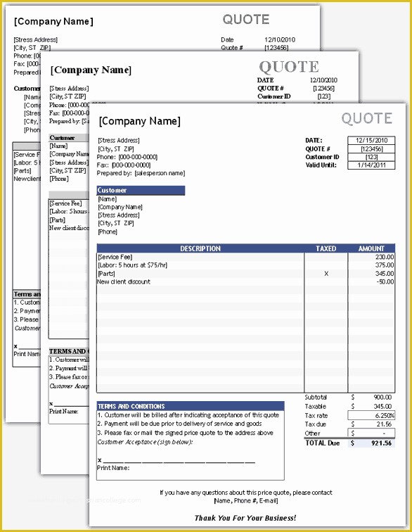The width and height of the screenshot is (412, 532).
Task: Select 12/10/2010 date on back sheet
Action: pyautogui.click(x=280, y=39)
